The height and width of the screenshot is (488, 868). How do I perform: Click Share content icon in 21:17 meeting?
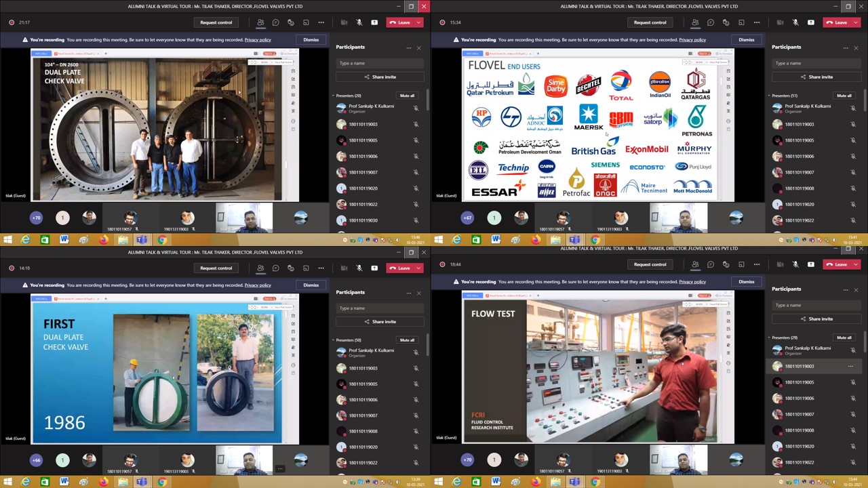tap(374, 22)
